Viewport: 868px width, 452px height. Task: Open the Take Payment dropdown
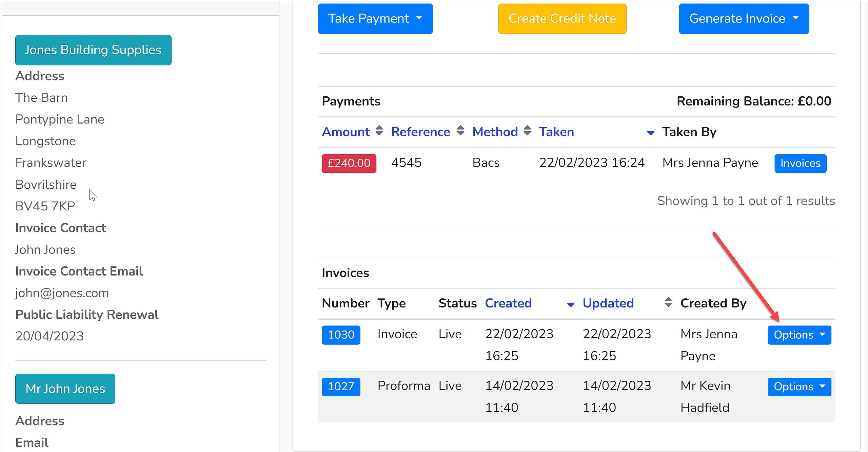[x=375, y=19]
